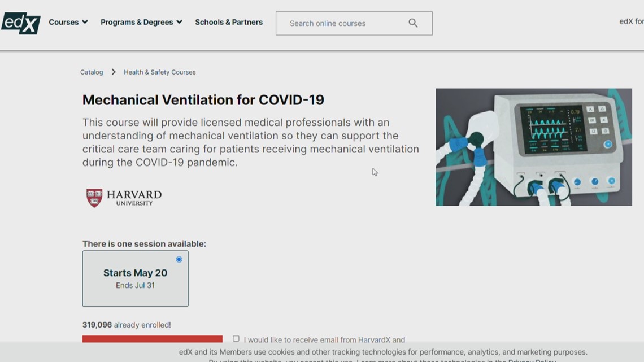This screenshot has height=362, width=644.
Task: Click the edX logo
Action: [x=21, y=23]
